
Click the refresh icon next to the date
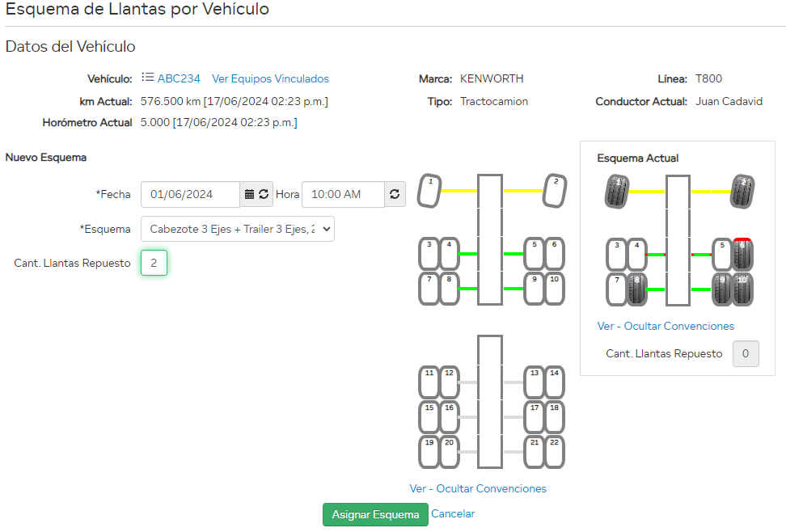pos(264,194)
